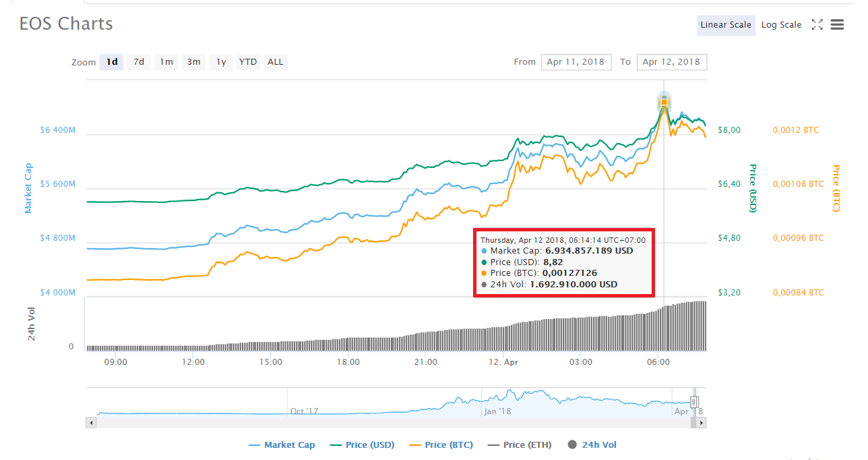Click the 06:00 time axis label
This screenshot has width=868, height=460.
coord(658,362)
